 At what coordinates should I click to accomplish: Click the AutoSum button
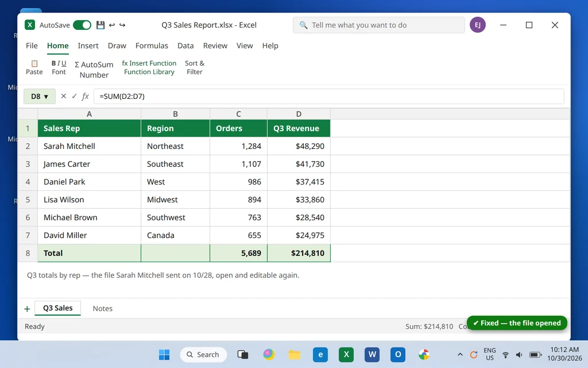[x=94, y=64]
